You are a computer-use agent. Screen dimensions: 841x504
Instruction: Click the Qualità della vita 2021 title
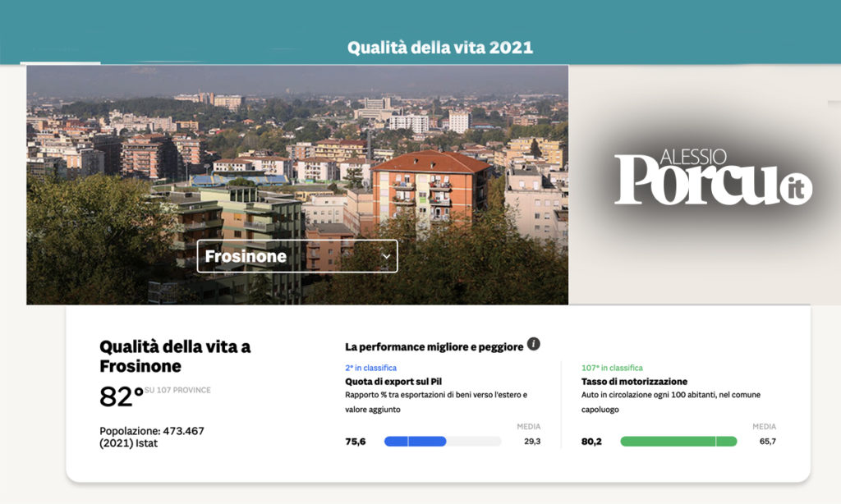[440, 48]
